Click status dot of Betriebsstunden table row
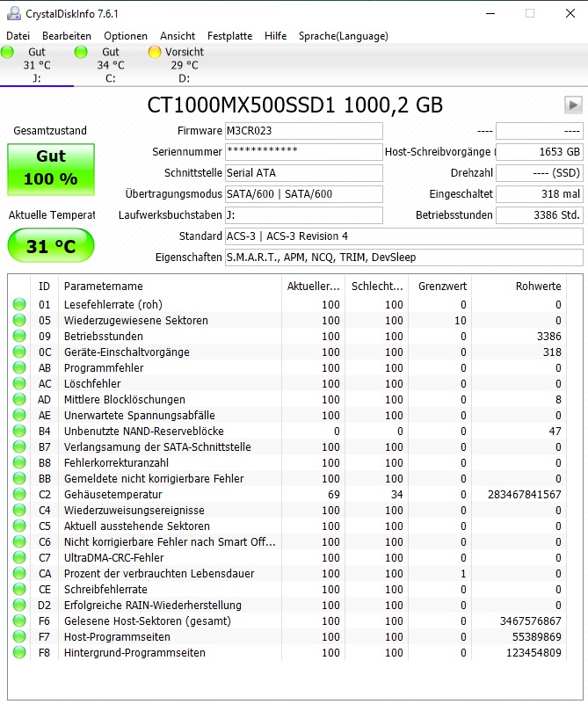The width and height of the screenshot is (588, 704). click(19, 336)
